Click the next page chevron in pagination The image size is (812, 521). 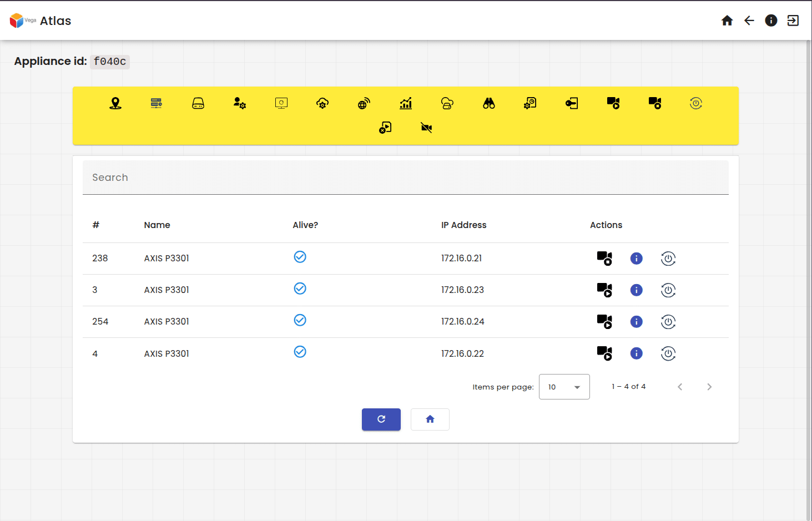coord(709,387)
